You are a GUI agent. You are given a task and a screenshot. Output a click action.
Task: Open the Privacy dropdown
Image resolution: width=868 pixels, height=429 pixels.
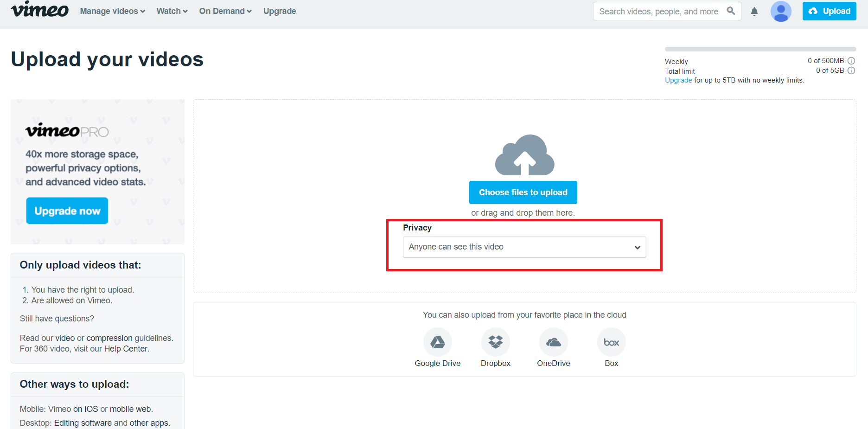[x=524, y=247]
